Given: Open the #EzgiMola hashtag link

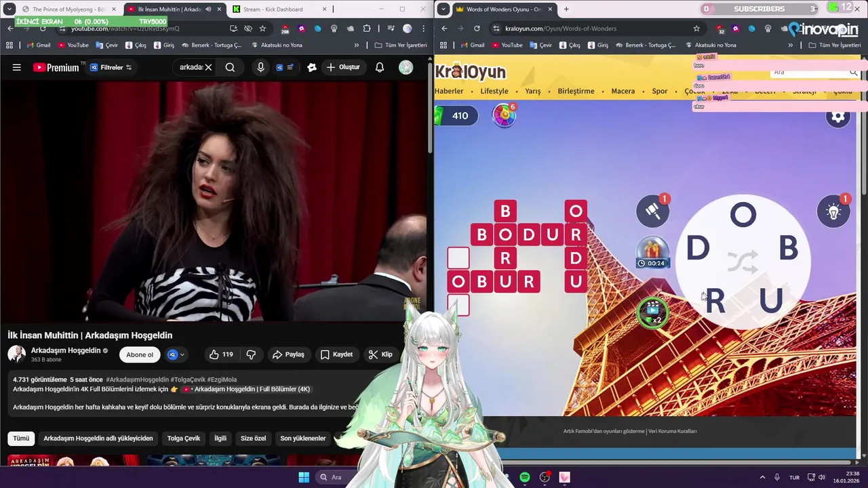Looking at the screenshot, I should [x=222, y=380].
